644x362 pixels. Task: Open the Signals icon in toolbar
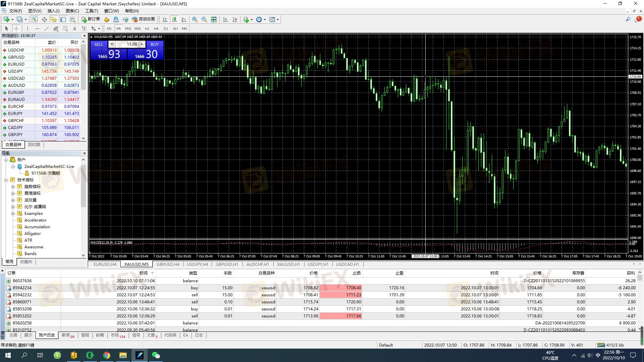pos(125,19)
